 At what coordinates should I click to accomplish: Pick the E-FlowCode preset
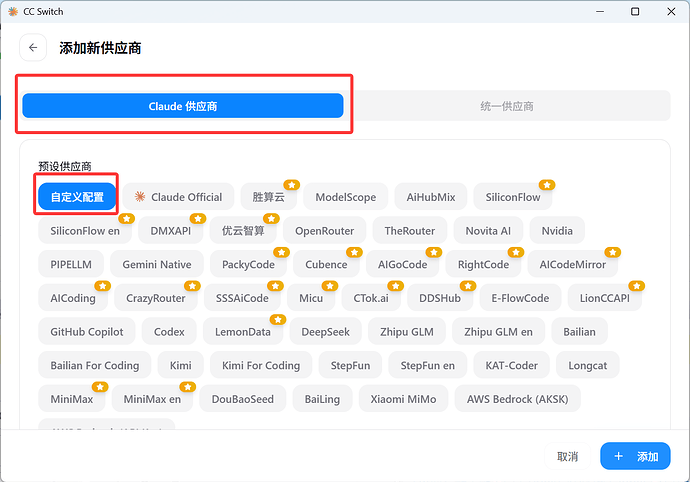[520, 298]
